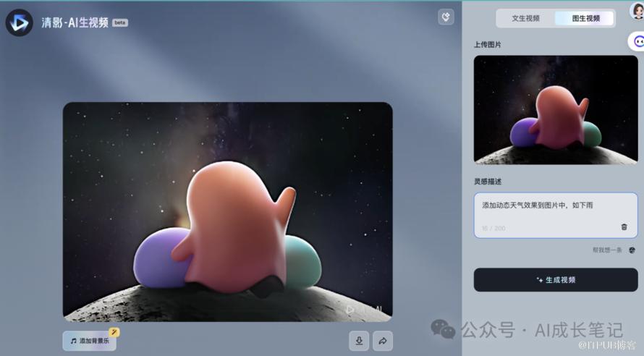Click the 上传图片 section label
The height and width of the screenshot is (356, 644).
tap(488, 44)
